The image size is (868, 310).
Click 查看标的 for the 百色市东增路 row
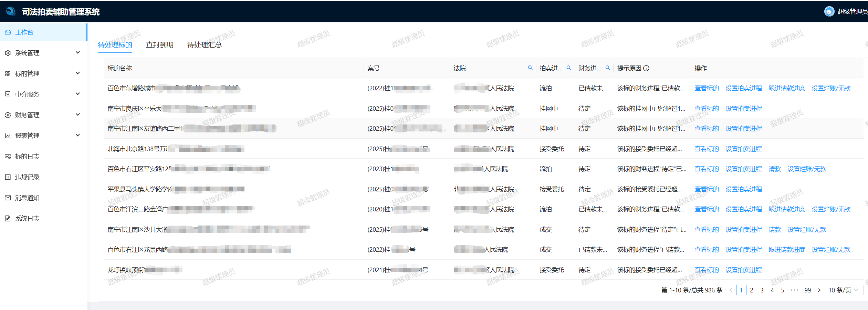coord(707,88)
